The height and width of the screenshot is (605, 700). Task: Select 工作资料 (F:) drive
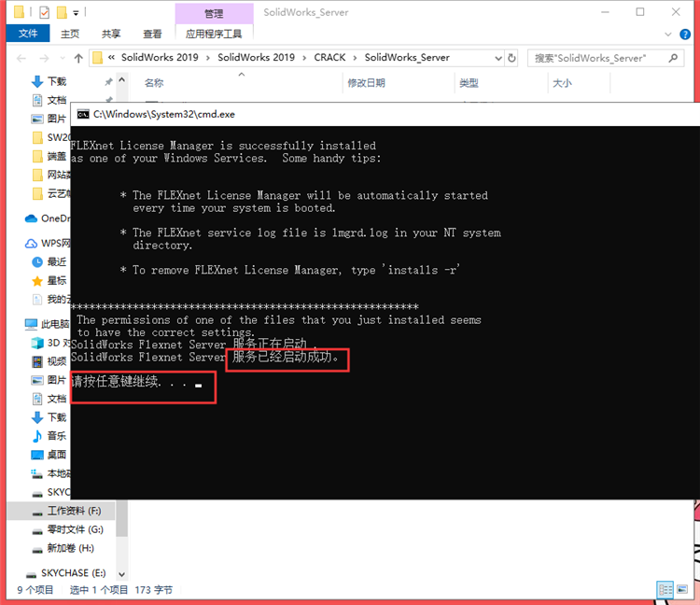click(x=61, y=511)
